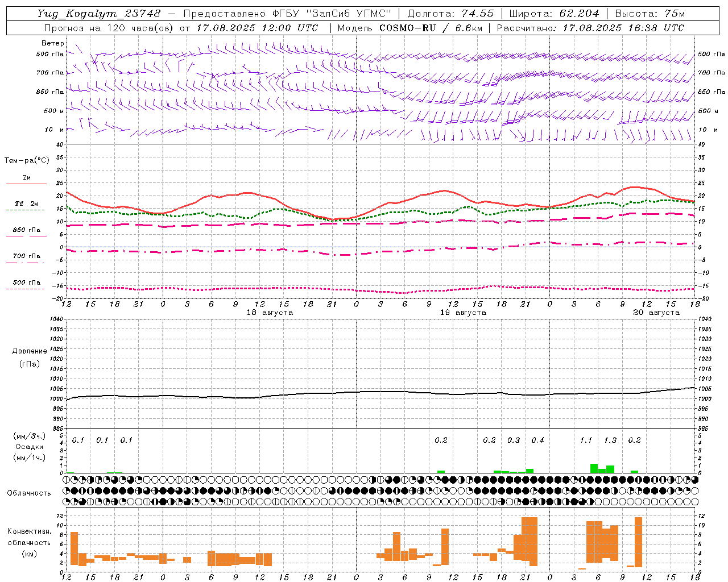Click the precipitation value 0.3
The width and height of the screenshot is (728, 582).
tap(514, 440)
